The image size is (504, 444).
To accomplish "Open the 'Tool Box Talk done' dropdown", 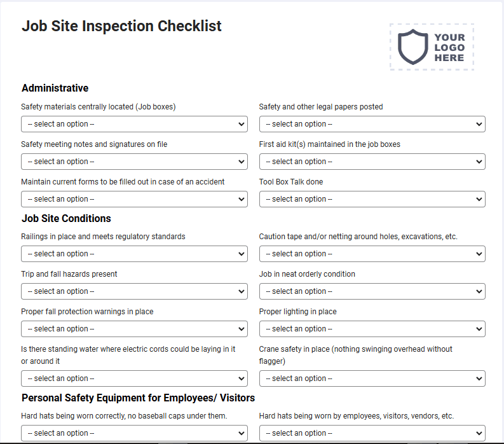I will [372, 199].
